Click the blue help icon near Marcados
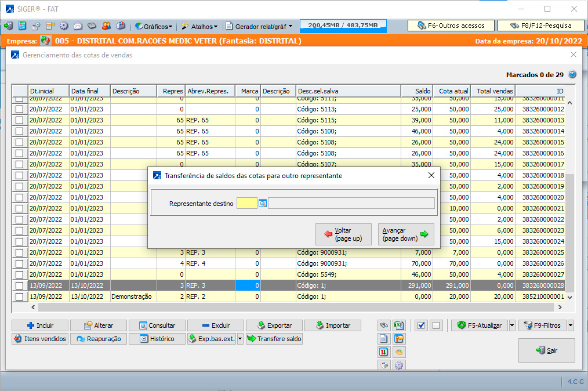Viewport: 588px width, 391px height. pyautogui.click(x=572, y=74)
